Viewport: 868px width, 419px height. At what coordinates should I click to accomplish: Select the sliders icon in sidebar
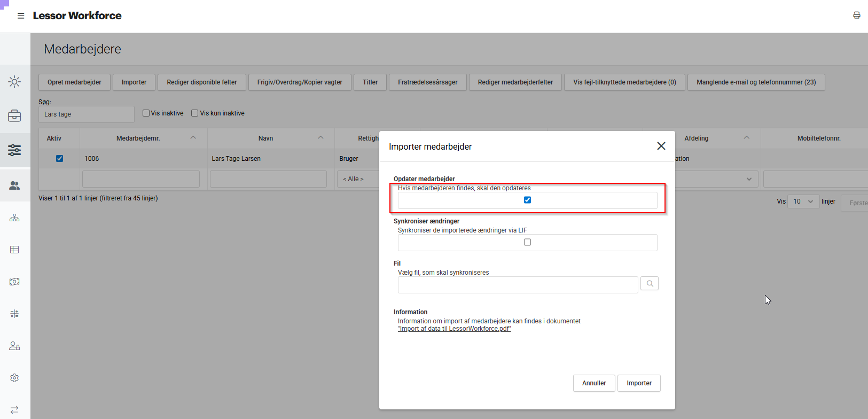coord(14,150)
